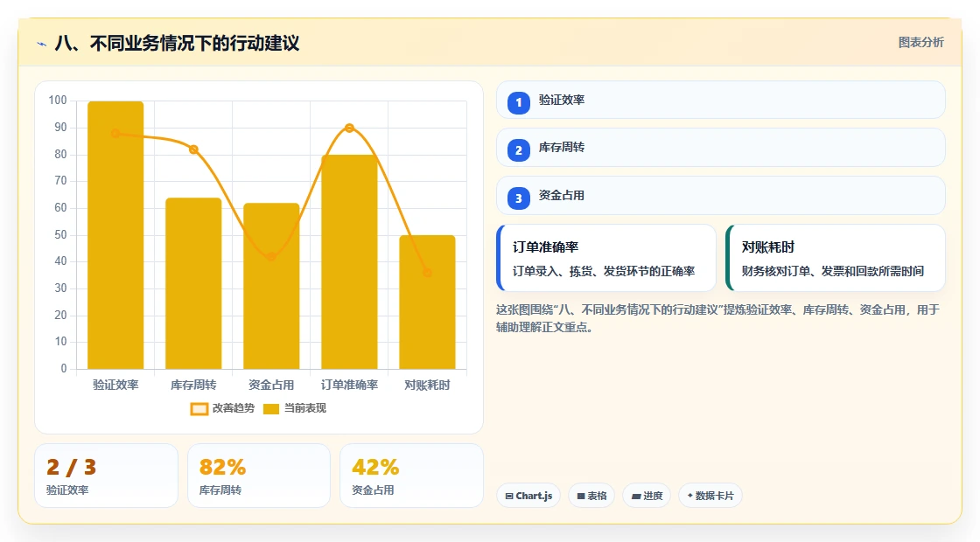Click the section title 八、不同业务情况下的行动建议

tap(177, 43)
